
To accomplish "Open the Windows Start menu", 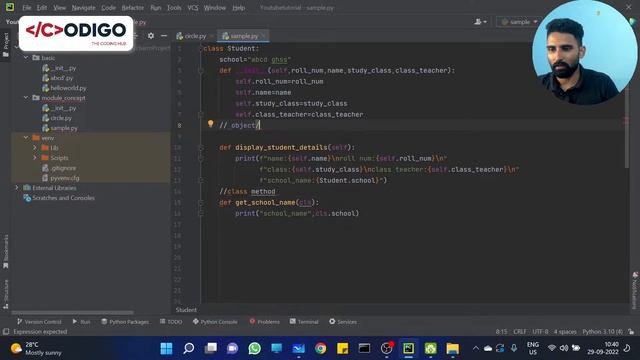I will tap(166, 349).
